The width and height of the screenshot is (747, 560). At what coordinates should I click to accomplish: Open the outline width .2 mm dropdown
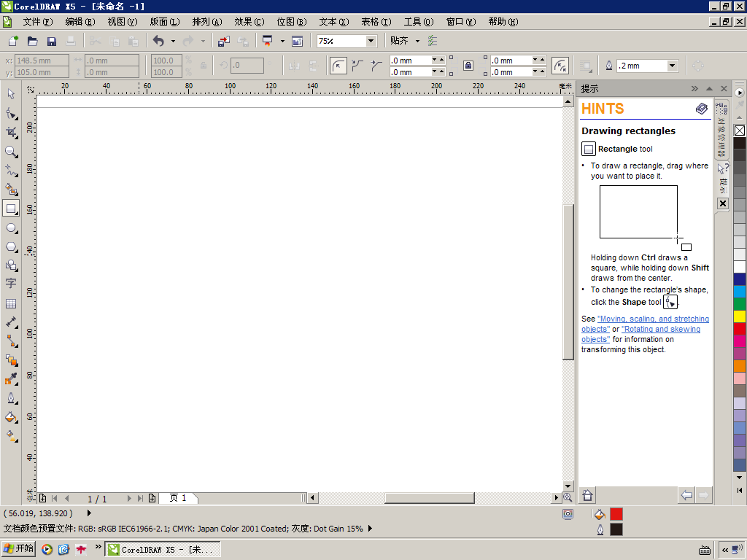[x=672, y=66]
